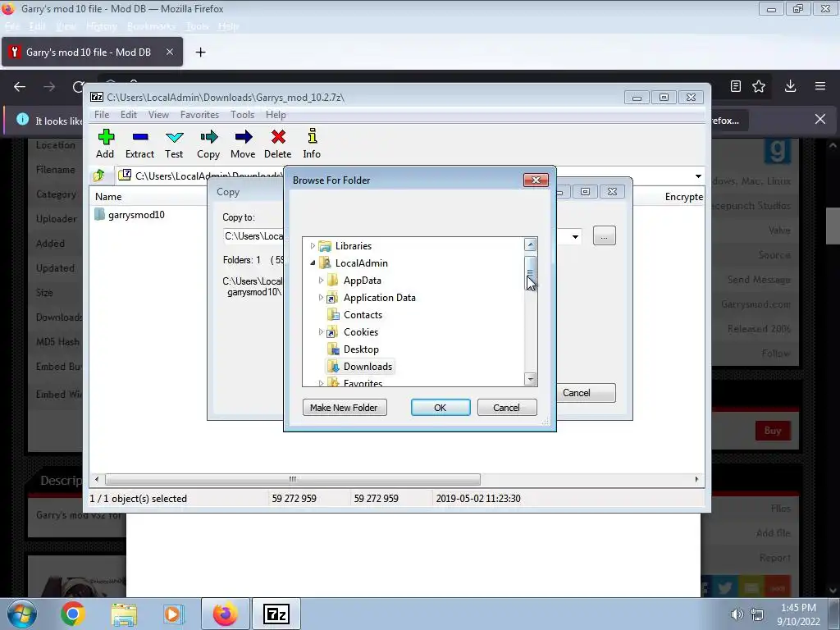840x630 pixels.
Task: Open media player taskbar icon
Action: [x=173, y=614]
